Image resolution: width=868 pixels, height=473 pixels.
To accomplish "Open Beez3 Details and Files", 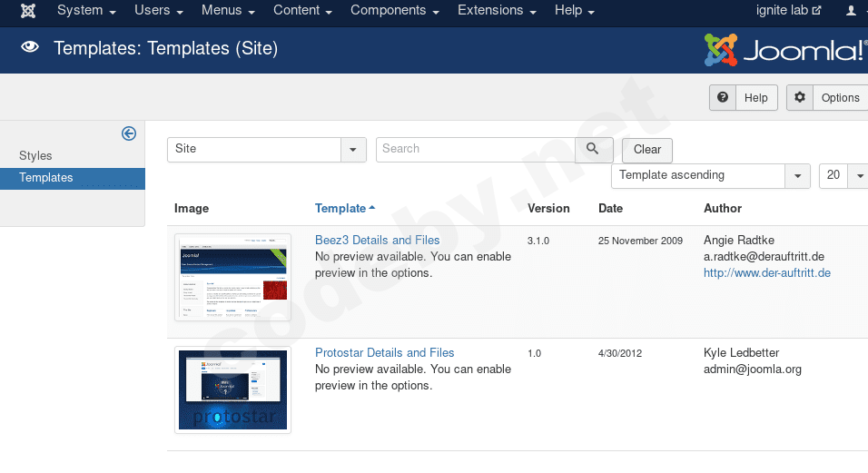I will tap(377, 240).
